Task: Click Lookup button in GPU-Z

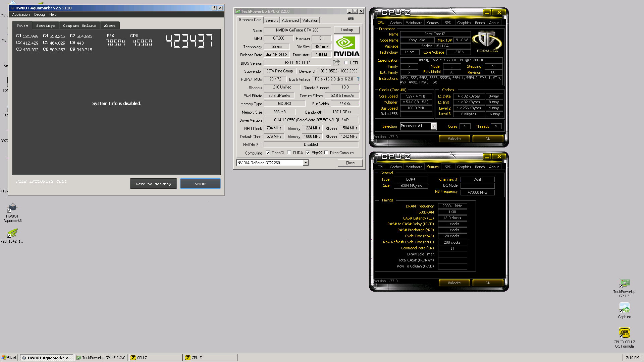Action: (x=347, y=30)
